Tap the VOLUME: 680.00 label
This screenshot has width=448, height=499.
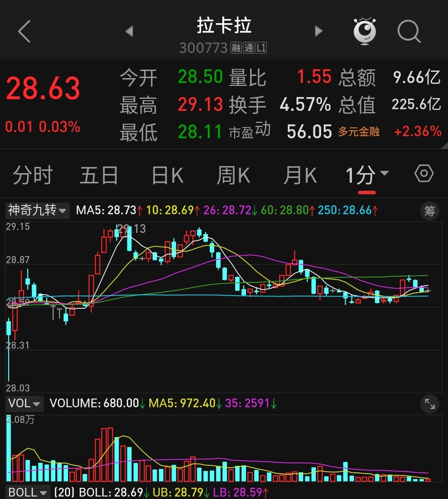(97, 403)
